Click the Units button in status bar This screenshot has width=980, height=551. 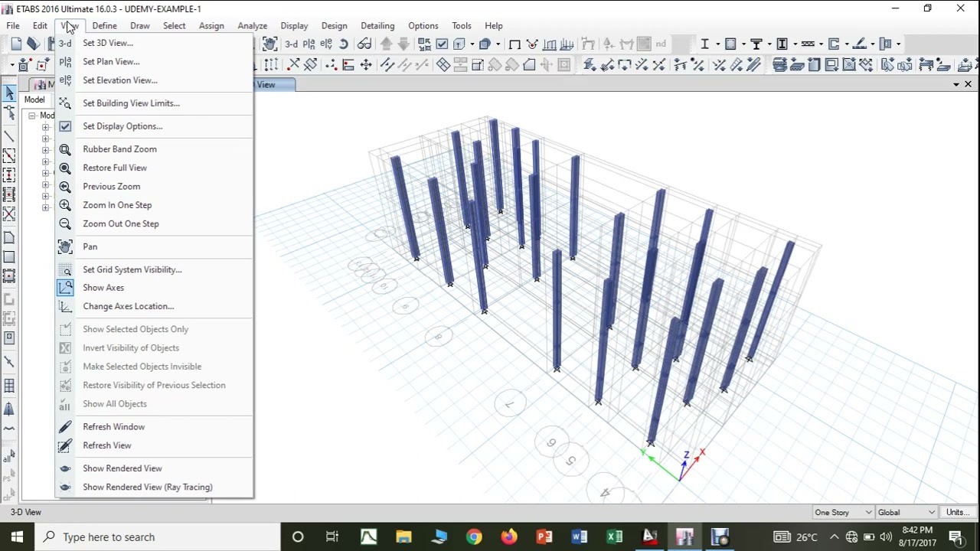[x=957, y=512]
